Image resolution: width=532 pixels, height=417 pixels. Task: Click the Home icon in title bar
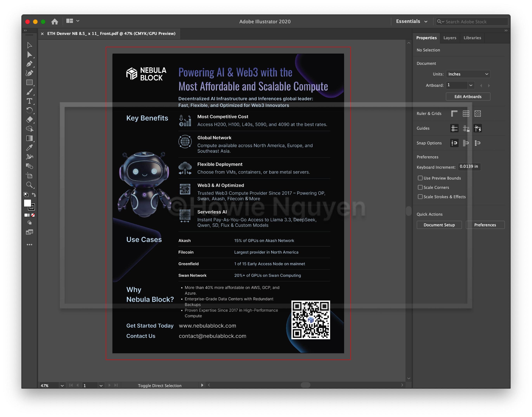(55, 22)
